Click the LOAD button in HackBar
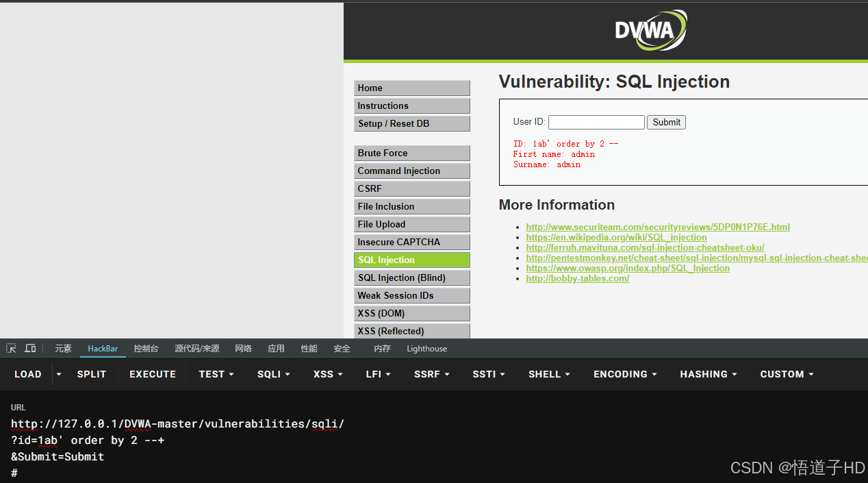Screen dimensions: 868x483 pos(28,374)
